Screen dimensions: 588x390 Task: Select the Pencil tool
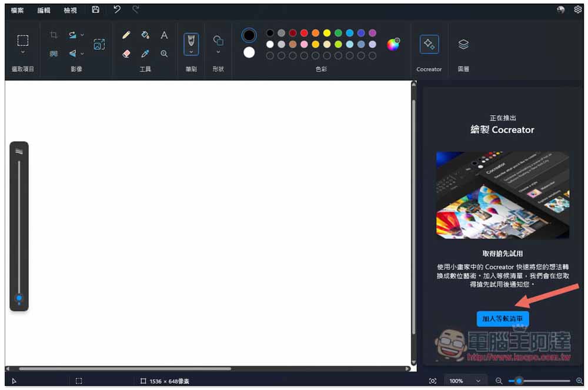126,35
